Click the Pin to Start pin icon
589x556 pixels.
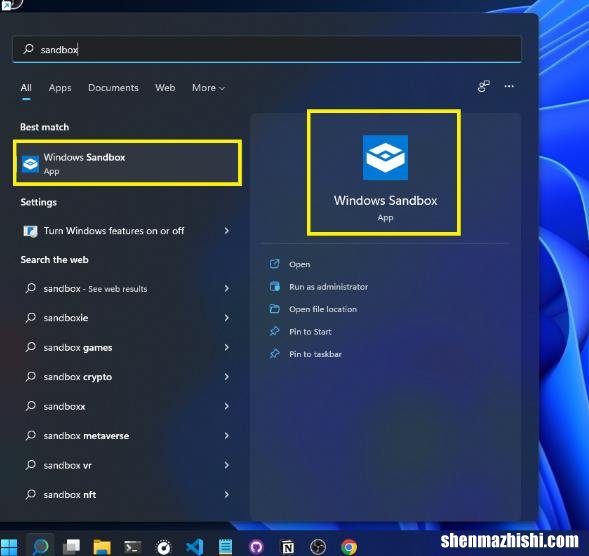tap(275, 331)
